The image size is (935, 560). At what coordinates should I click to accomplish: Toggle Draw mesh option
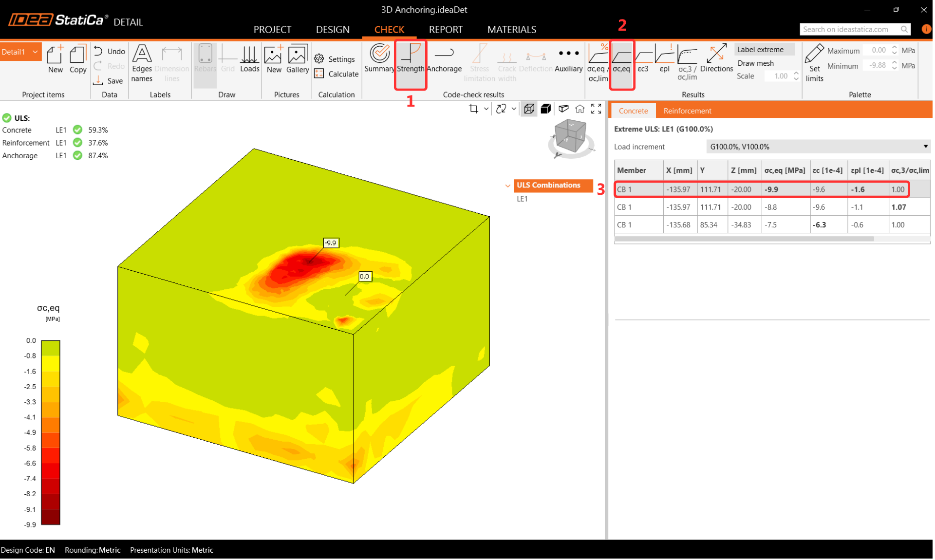point(755,63)
